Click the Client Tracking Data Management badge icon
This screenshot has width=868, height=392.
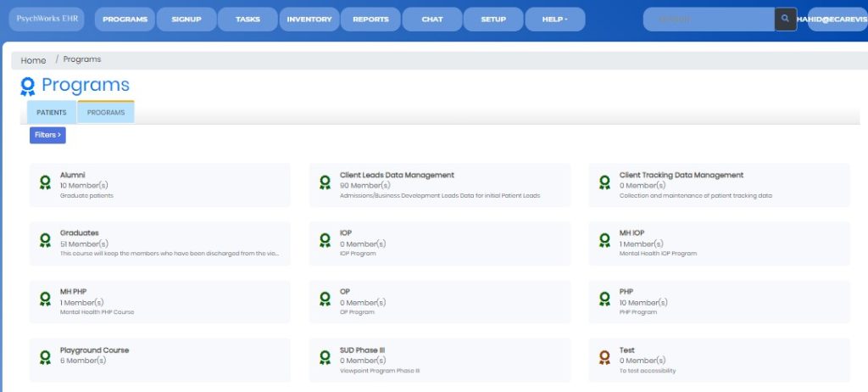[x=604, y=182]
